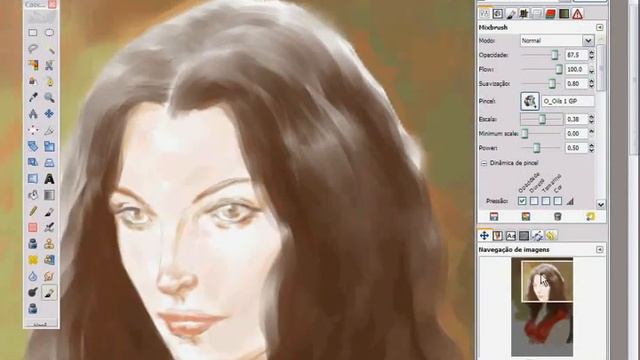Click Suavização value stepper arrows

(x=591, y=84)
